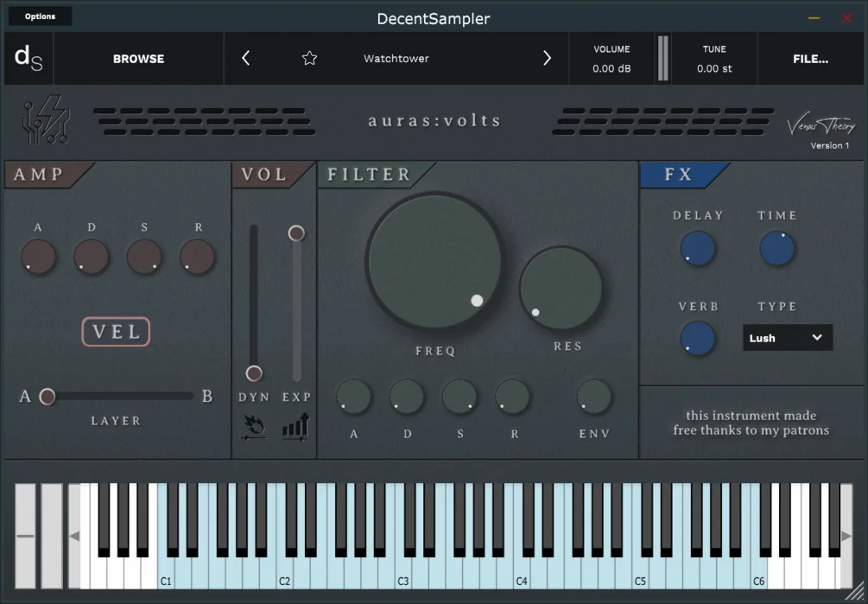The height and width of the screenshot is (604, 868).
Task: Click the Watchtower preset name
Action: pyautogui.click(x=396, y=58)
